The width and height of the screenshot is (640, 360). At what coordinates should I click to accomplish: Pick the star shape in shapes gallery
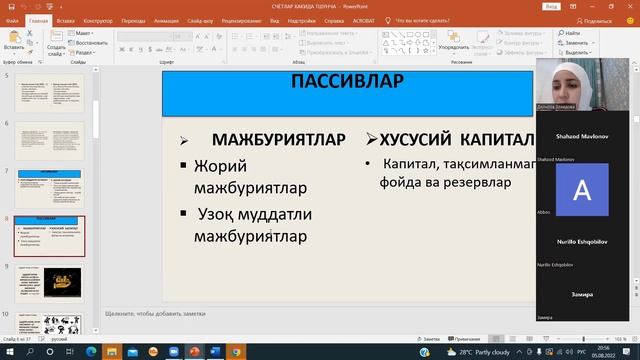426,51
